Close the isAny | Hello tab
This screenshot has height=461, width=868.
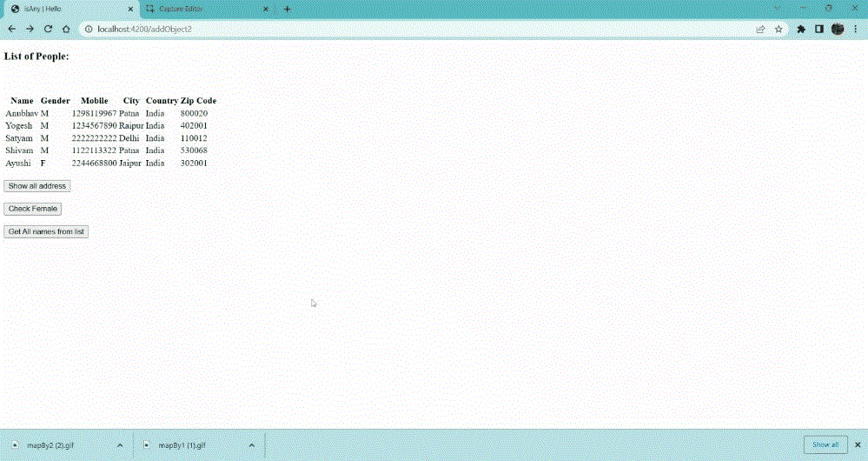[x=130, y=9]
